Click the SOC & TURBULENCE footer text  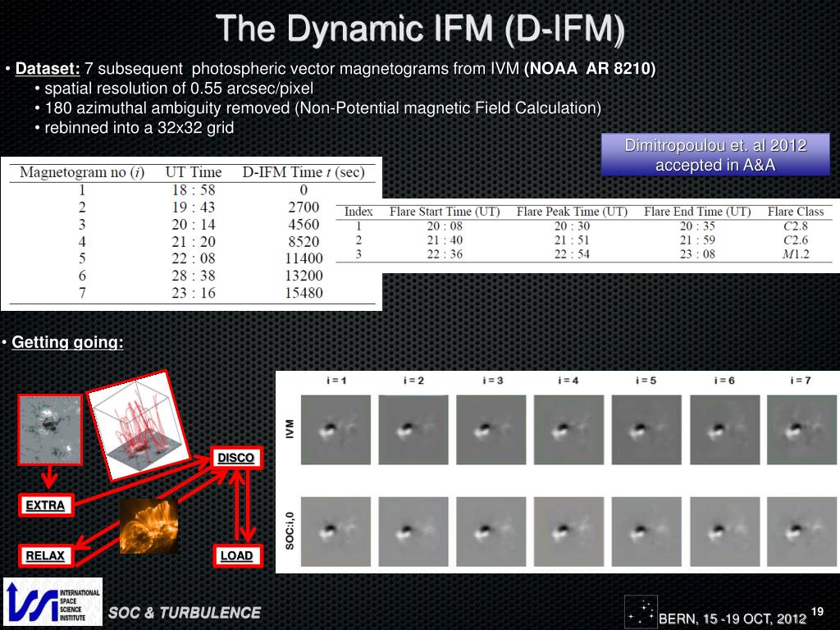pyautogui.click(x=185, y=613)
